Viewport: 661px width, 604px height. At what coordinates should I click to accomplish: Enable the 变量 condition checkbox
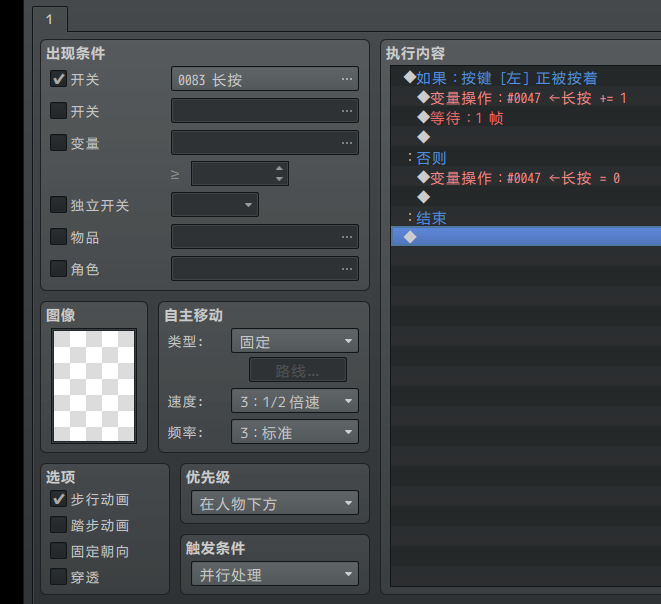[x=58, y=142]
